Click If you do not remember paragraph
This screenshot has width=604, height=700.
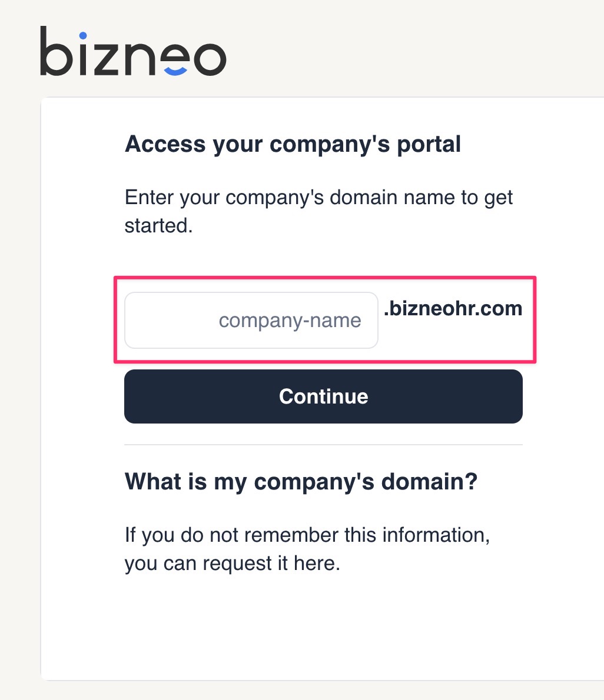(x=307, y=549)
